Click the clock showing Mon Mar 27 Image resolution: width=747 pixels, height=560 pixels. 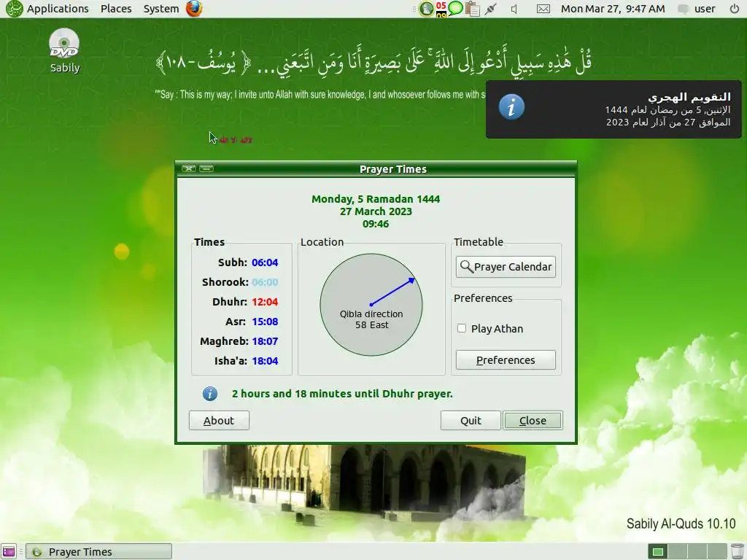(x=613, y=9)
